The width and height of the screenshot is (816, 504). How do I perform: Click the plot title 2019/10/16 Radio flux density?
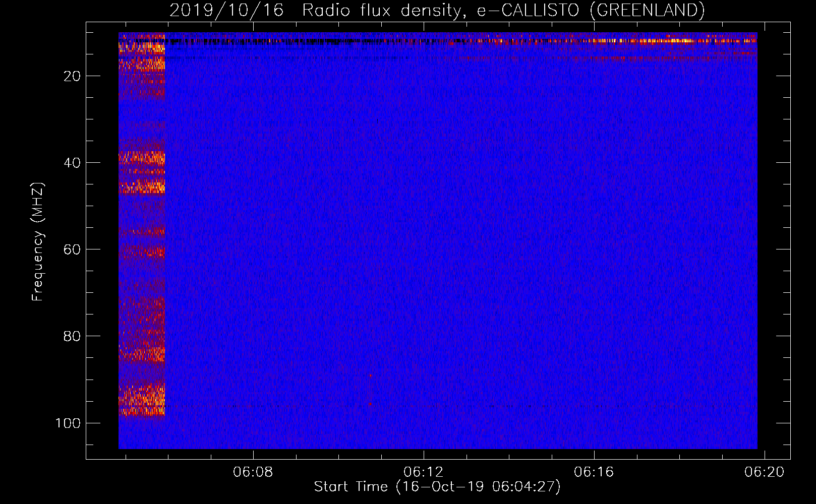[x=437, y=10]
